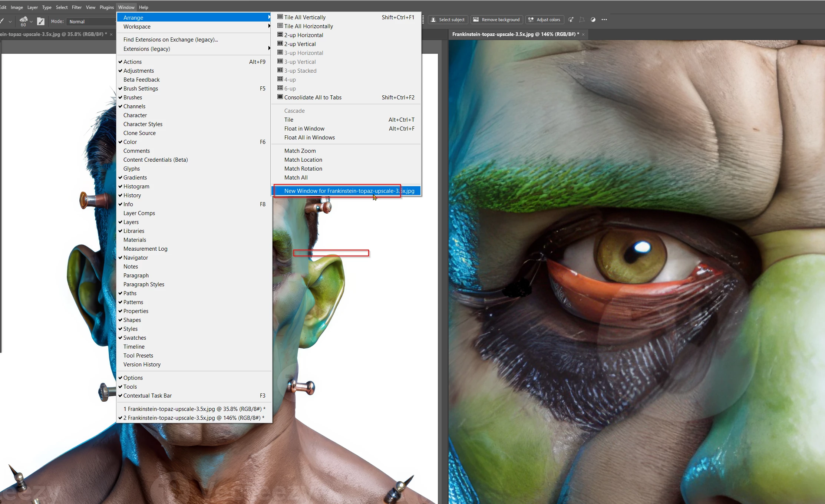Click the 2-up Vertical layout icon
Viewport: 825px width, 504px height.
pyautogui.click(x=280, y=44)
